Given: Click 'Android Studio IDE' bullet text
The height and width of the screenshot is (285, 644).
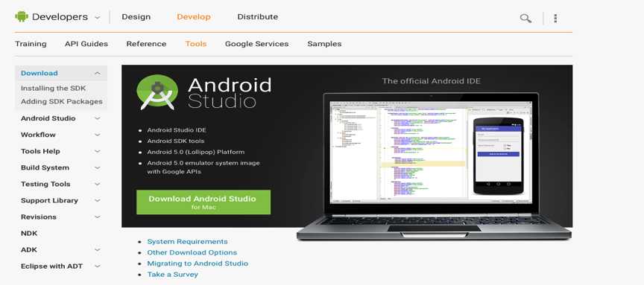Looking at the screenshot, I should point(177,129).
